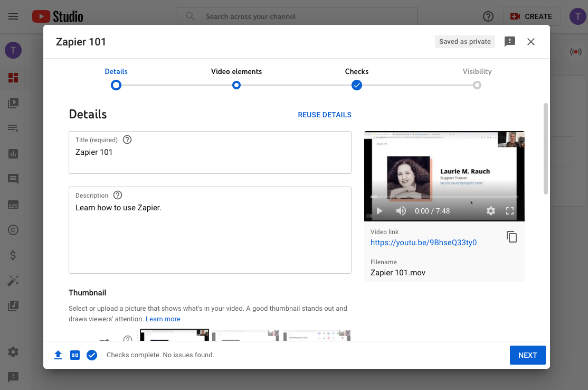Click the 'Checks complete. No issues found.' text
The image size is (588, 390).
160,355
